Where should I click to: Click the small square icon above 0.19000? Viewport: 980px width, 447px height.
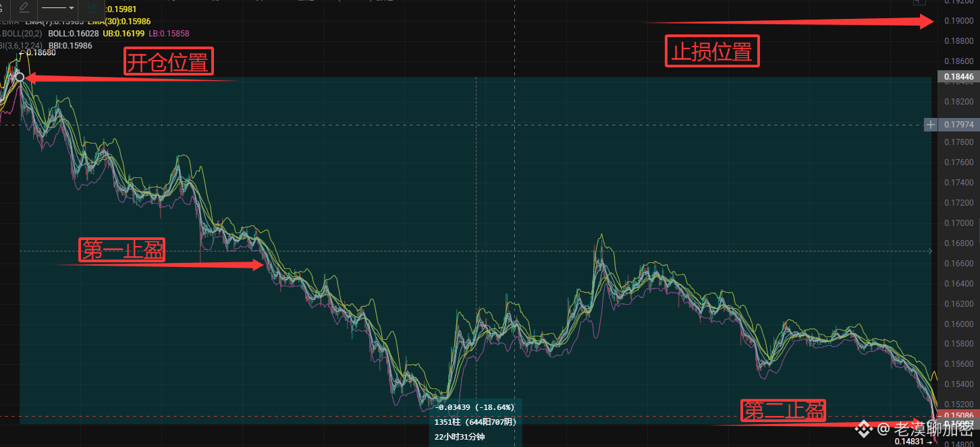(x=919, y=2)
